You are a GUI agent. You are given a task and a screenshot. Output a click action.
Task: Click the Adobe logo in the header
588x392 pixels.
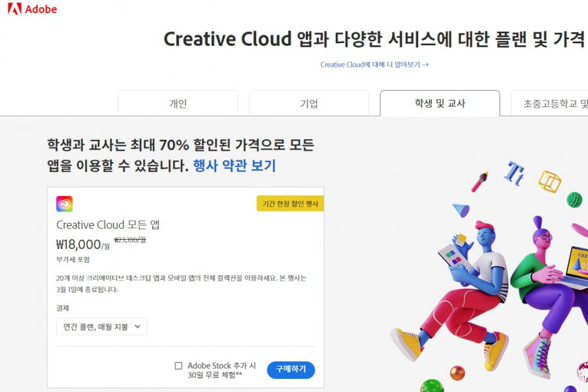(32, 8)
